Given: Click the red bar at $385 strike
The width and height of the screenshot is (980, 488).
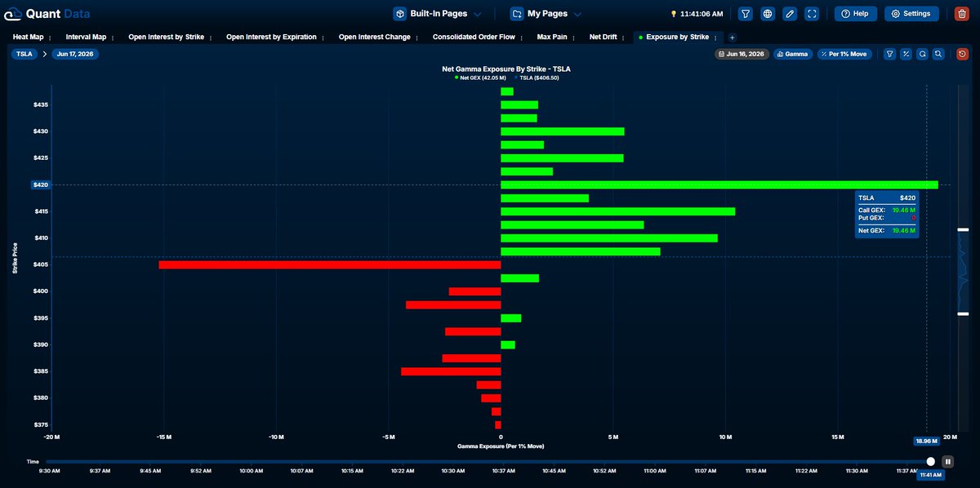Looking at the screenshot, I should (451, 371).
